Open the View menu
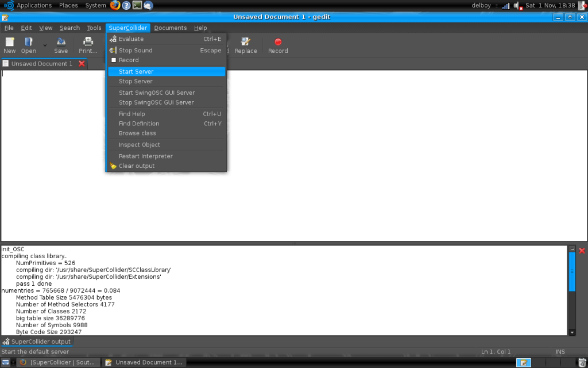588x368 pixels. (46, 28)
